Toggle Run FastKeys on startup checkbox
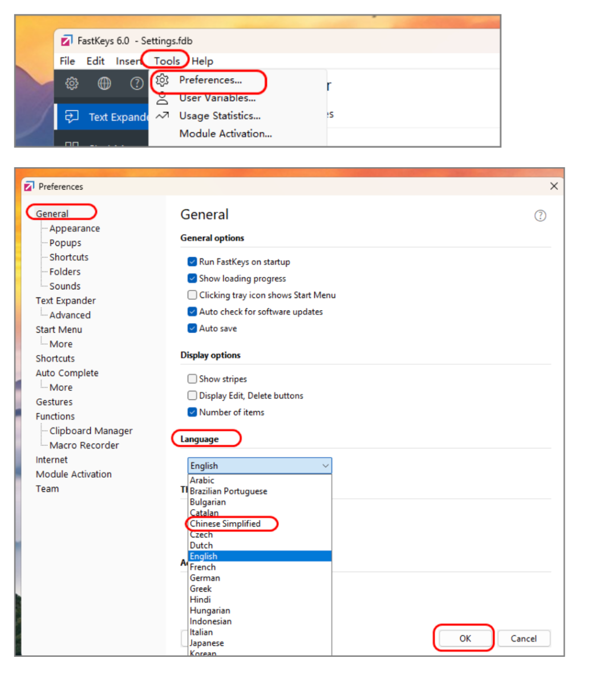Viewport: 616px width, 678px height. (192, 261)
